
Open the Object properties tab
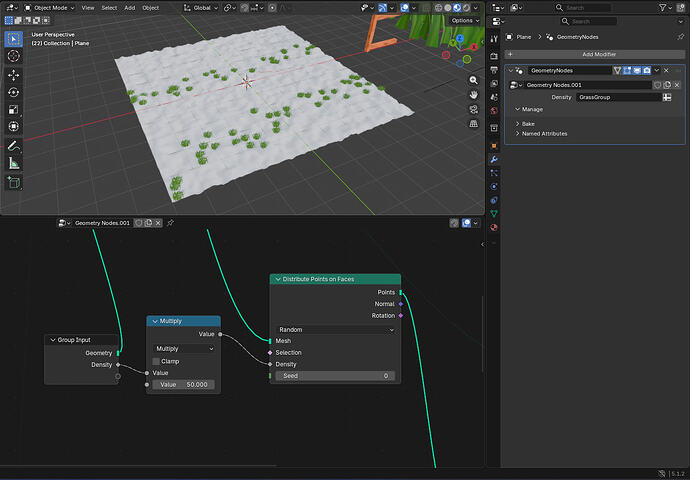494,146
